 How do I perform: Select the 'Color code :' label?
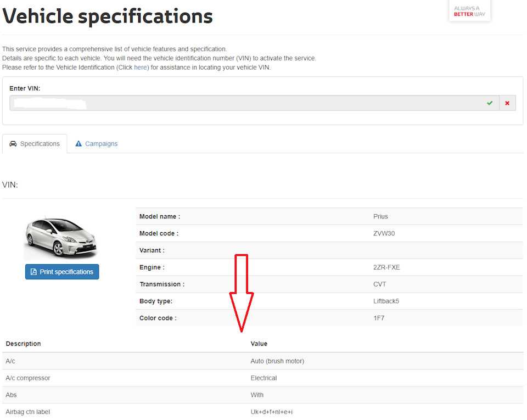click(x=158, y=318)
